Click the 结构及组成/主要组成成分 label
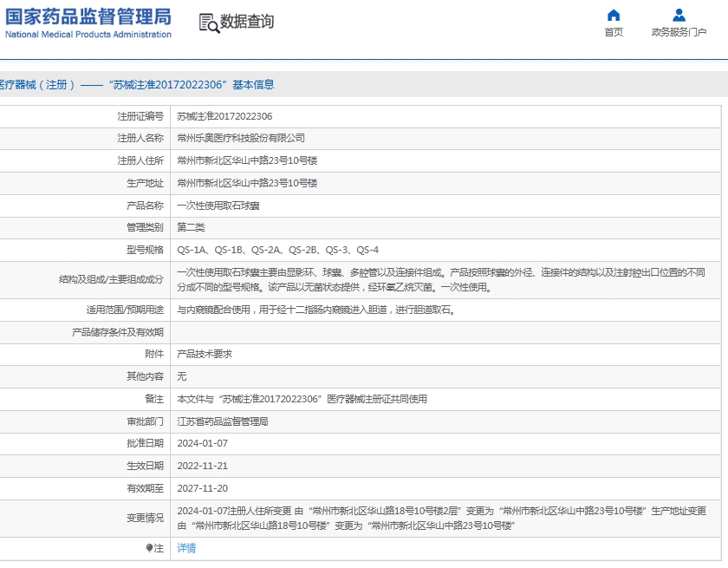Screen dimensions: 728x568 [x=111, y=279]
